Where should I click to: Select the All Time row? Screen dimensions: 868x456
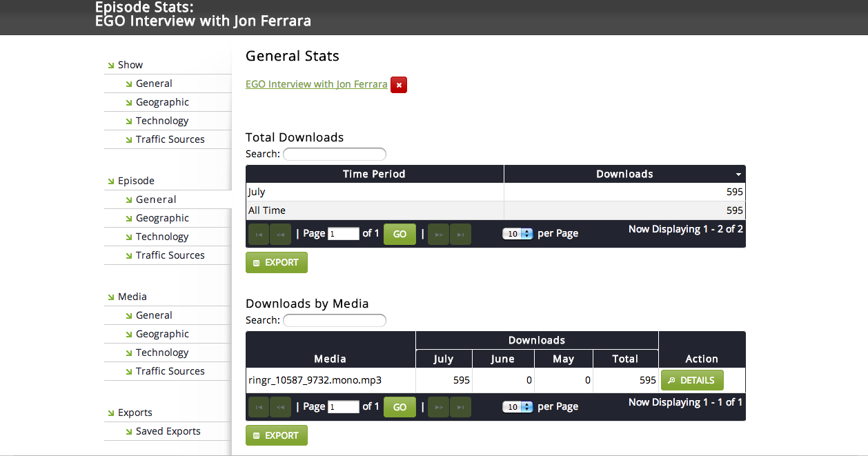(495, 210)
